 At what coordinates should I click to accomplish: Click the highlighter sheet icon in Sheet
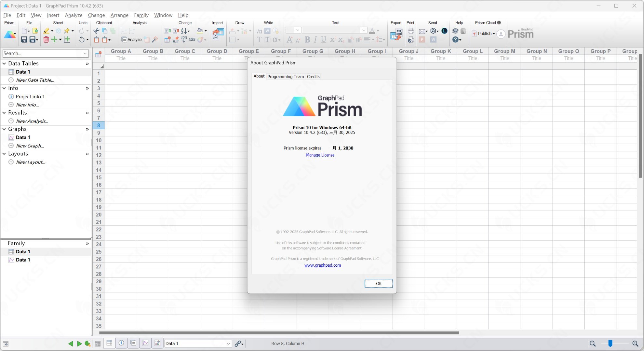click(47, 31)
